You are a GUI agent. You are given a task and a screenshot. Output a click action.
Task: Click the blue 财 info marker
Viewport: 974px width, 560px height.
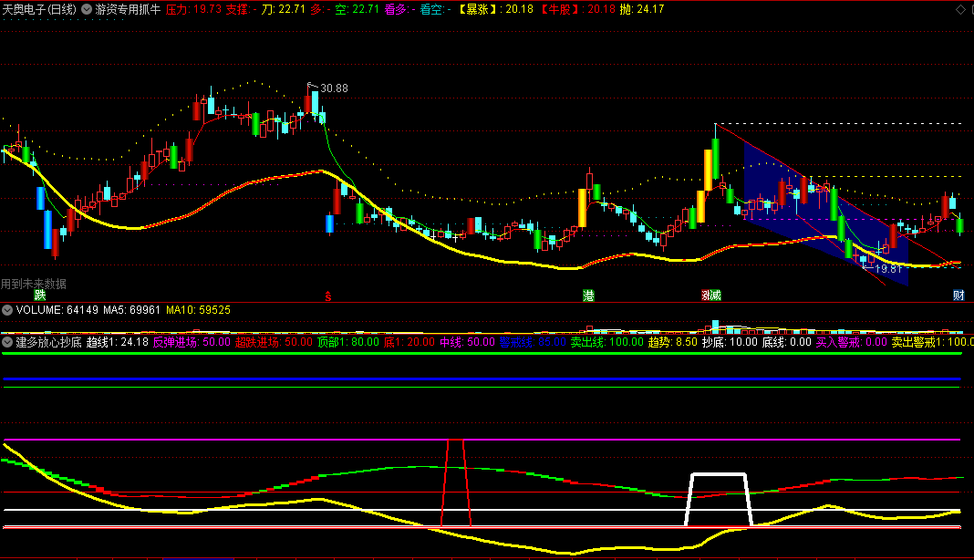958,296
